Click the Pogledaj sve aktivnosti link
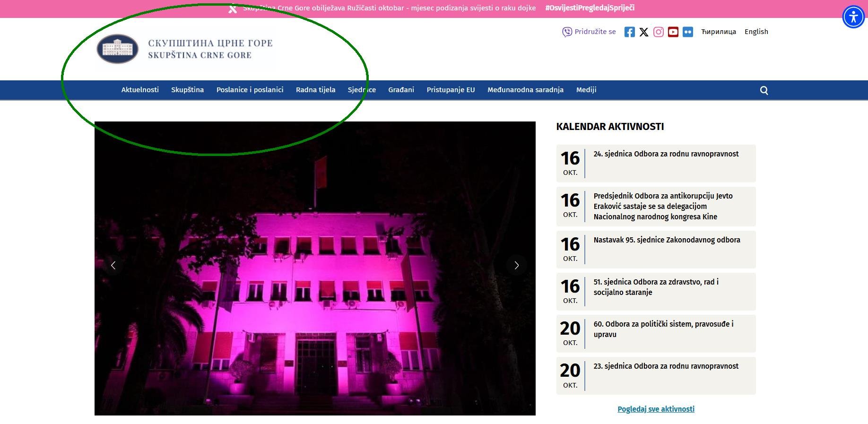The image size is (868, 424). pos(656,409)
